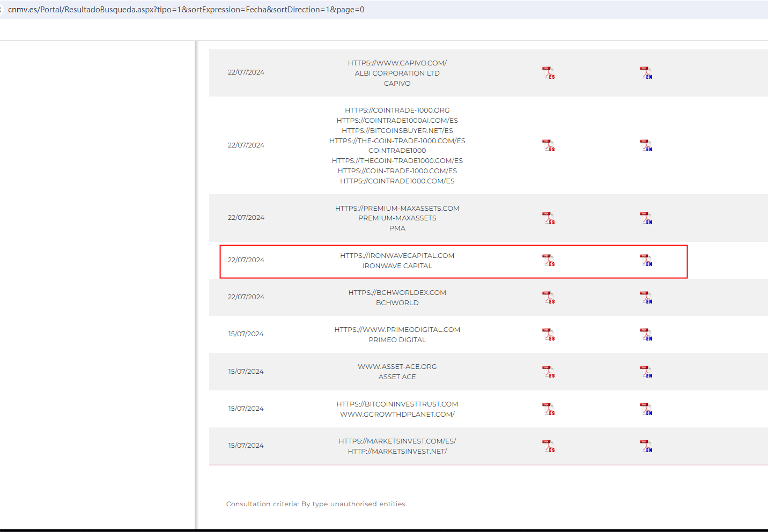Click the Consultation criteria footer text
This screenshot has height=532, width=768.
click(x=316, y=504)
